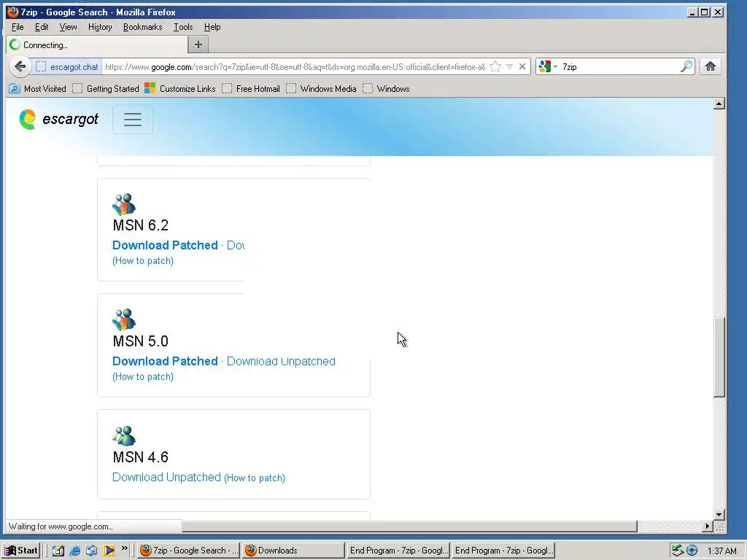This screenshot has width=747, height=560.
Task: Click the site identity icon in address bar
Action: click(x=41, y=66)
